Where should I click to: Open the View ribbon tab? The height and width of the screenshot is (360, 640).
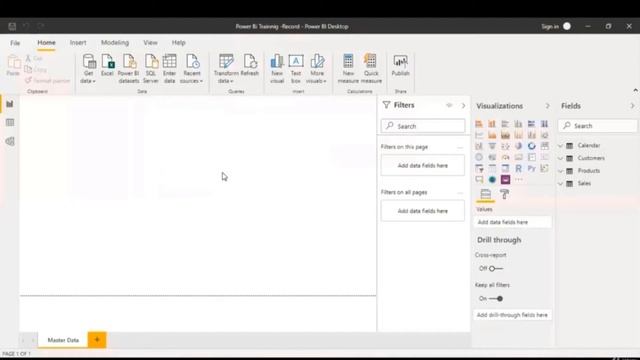click(150, 43)
